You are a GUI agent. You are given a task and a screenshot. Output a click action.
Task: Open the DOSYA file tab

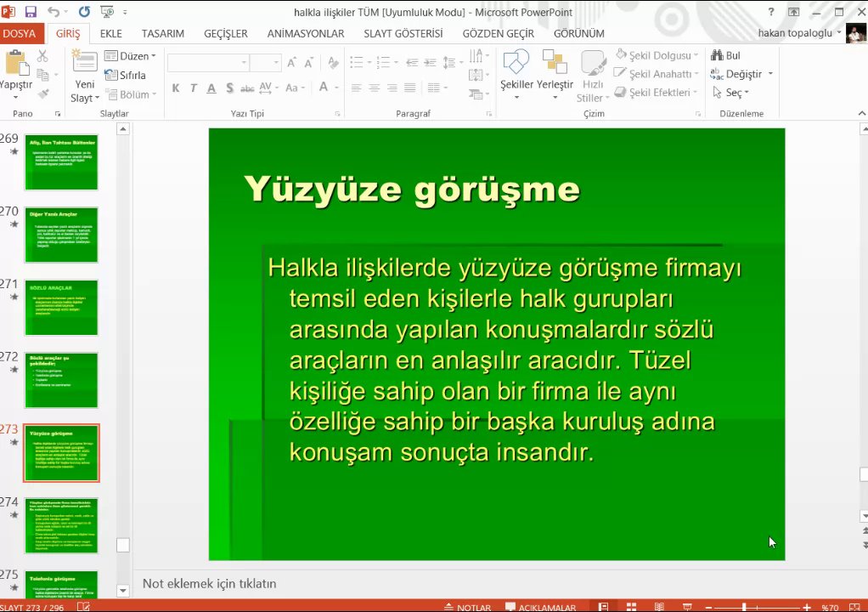19,33
